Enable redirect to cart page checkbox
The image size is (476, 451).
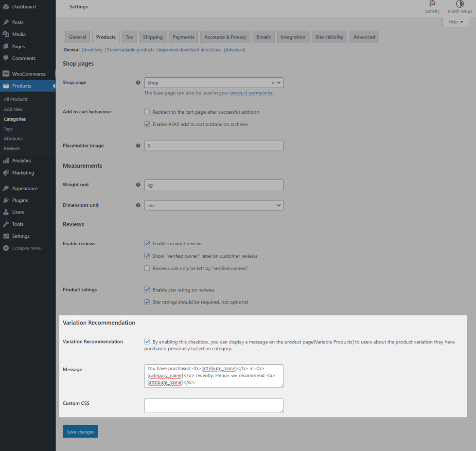147,112
